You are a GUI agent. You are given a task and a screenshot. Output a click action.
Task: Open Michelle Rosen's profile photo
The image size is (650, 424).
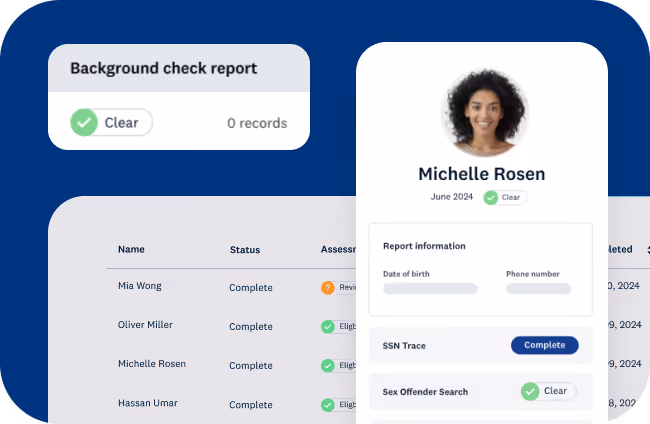point(484,113)
